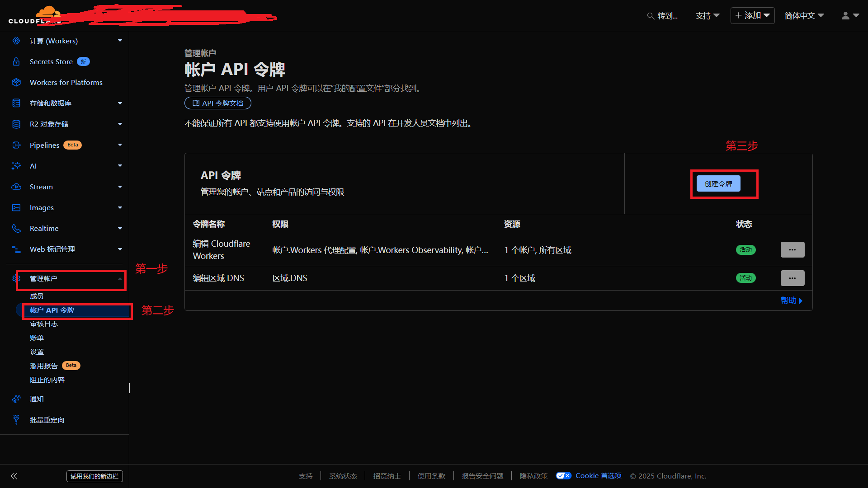868x488 pixels.
Task: Click the AI sparkle icon in sidebar
Action: click(16, 166)
